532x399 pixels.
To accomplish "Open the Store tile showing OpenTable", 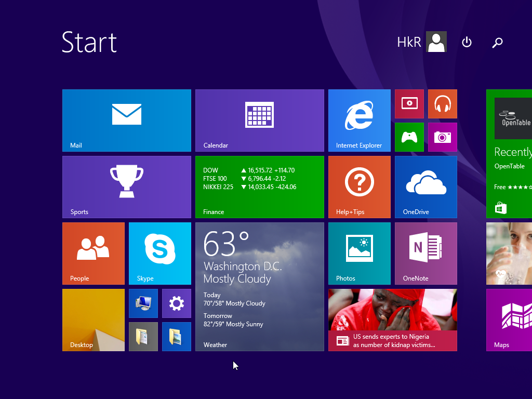I will tap(509, 154).
